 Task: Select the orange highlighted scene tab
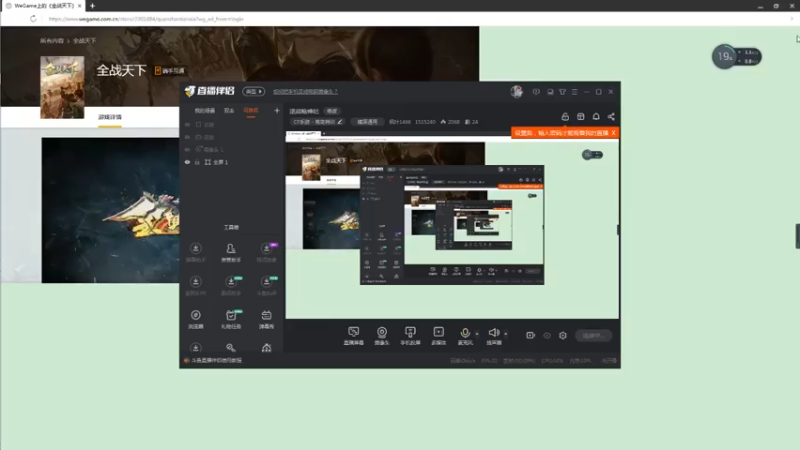(251, 111)
